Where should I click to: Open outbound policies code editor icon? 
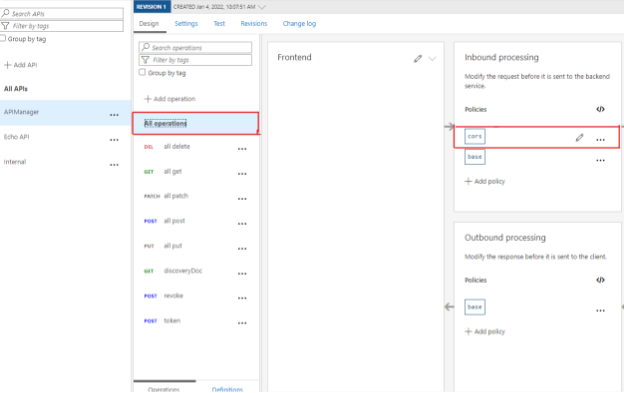(600, 280)
